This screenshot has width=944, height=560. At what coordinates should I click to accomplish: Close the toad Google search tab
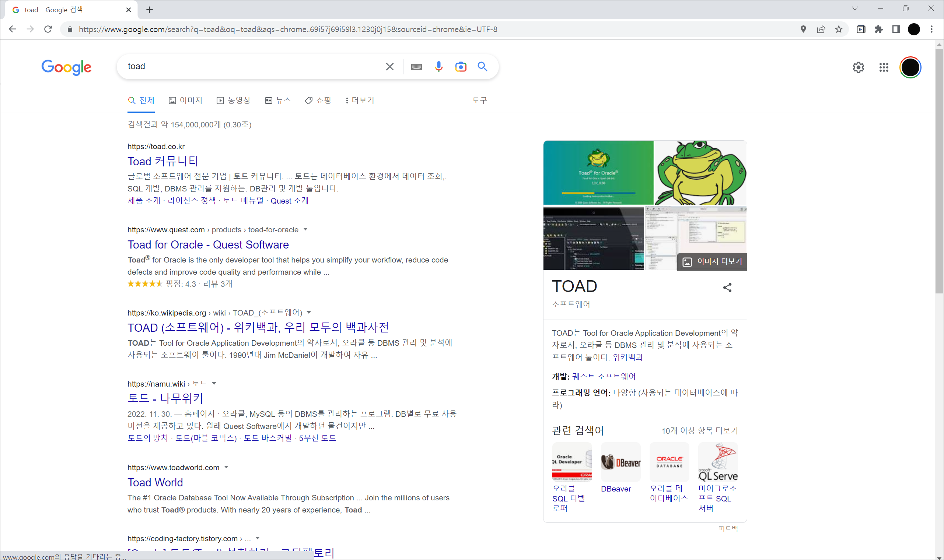pos(128,10)
